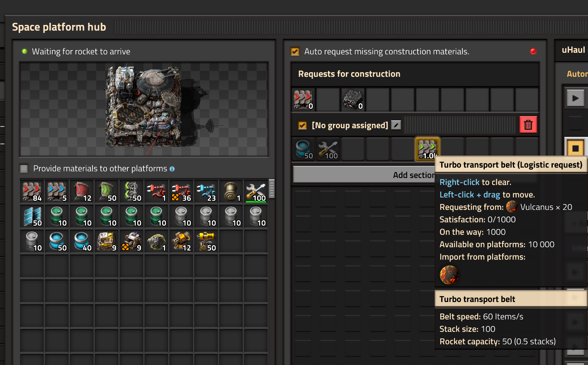Select repair pack stack of 100 in inventory
This screenshot has width=588, height=365.
click(x=256, y=192)
